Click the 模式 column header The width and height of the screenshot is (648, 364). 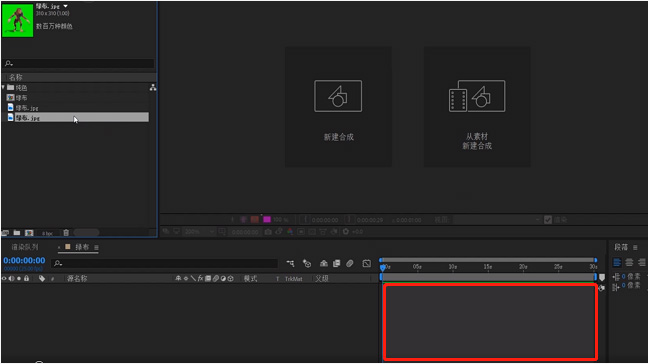[250, 278]
